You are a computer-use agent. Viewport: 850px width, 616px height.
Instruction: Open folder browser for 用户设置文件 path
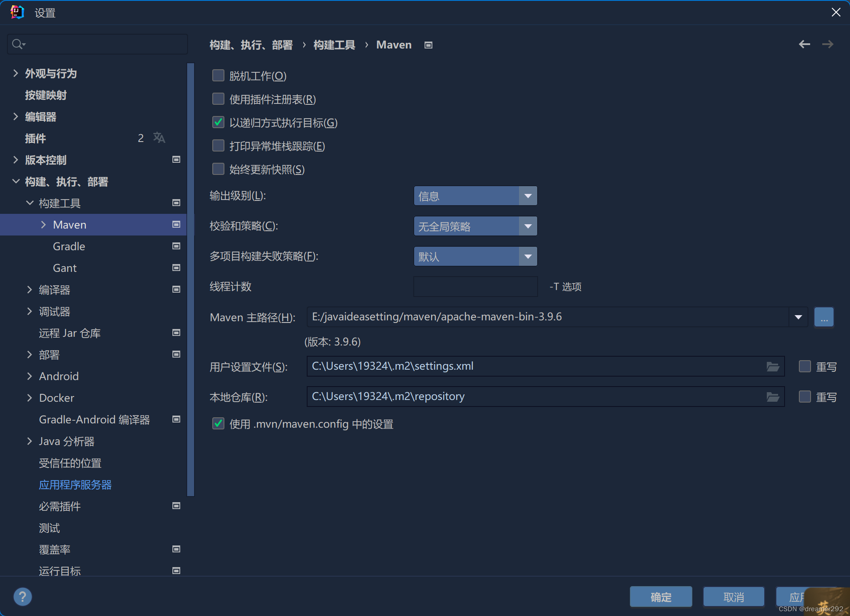tap(773, 366)
